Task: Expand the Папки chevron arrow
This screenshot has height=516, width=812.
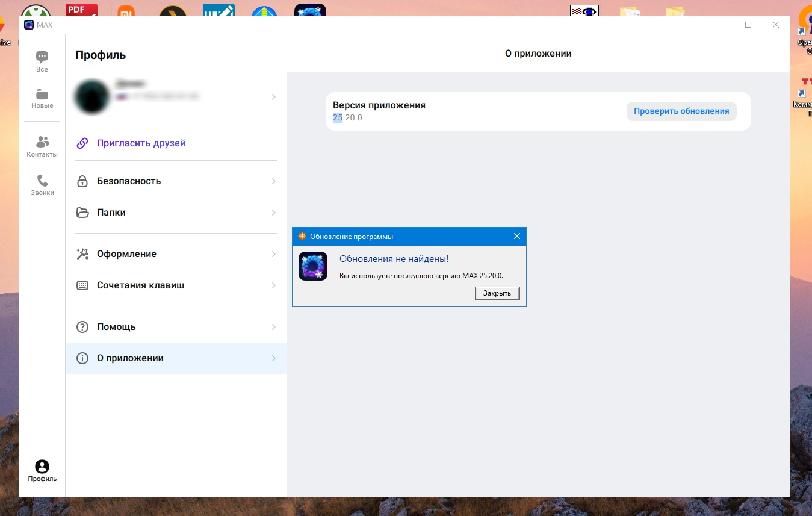Action: point(274,213)
